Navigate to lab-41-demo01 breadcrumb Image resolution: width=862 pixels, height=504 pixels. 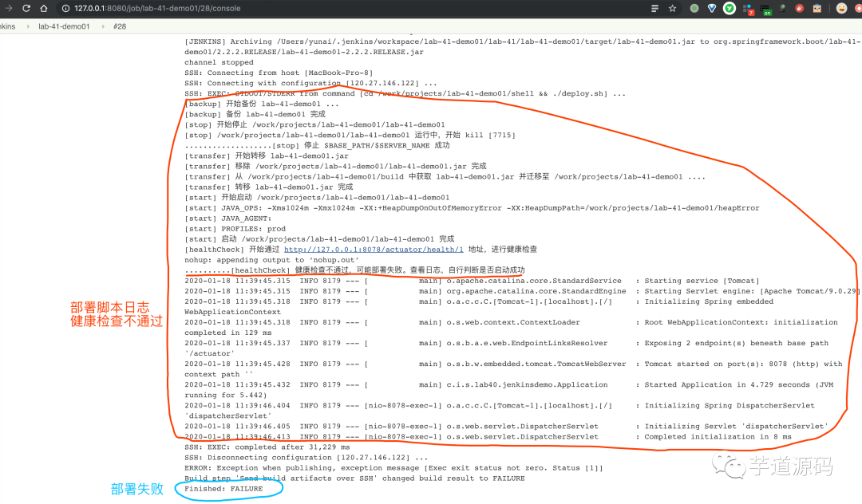[x=64, y=26]
